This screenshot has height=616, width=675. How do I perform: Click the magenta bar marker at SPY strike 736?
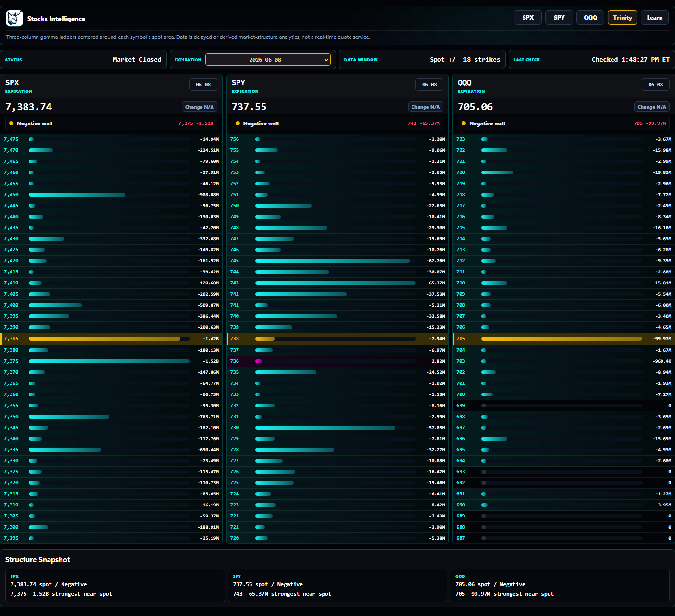[258, 361]
